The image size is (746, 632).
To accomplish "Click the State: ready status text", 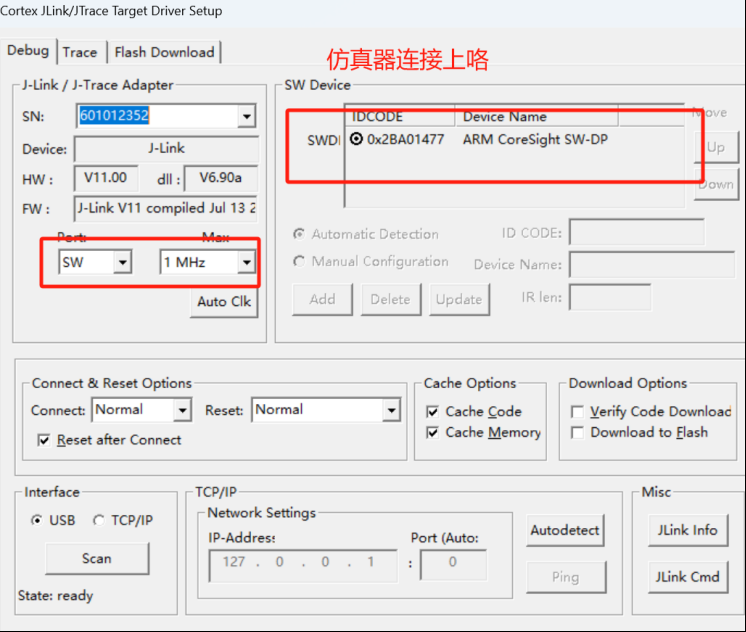I will [56, 596].
